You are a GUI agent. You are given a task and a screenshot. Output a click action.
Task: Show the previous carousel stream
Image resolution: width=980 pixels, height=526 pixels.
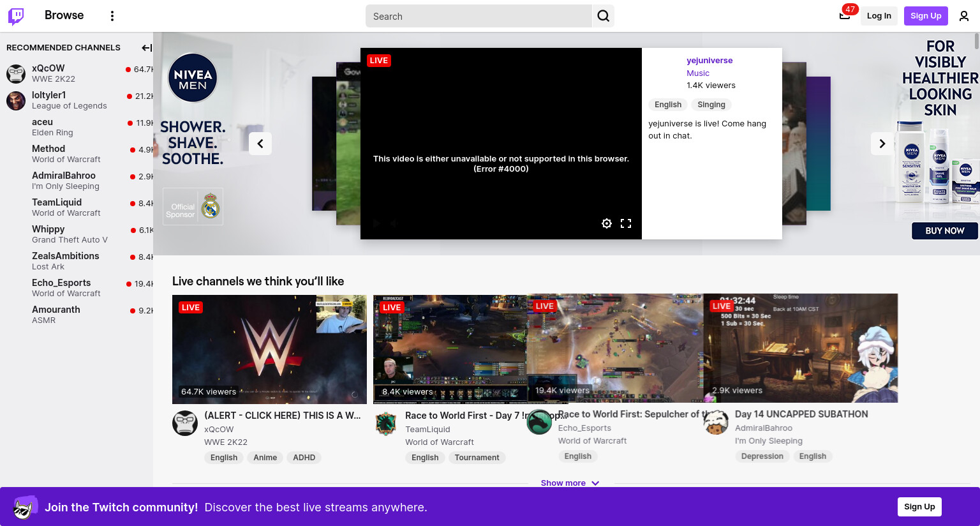coord(260,144)
